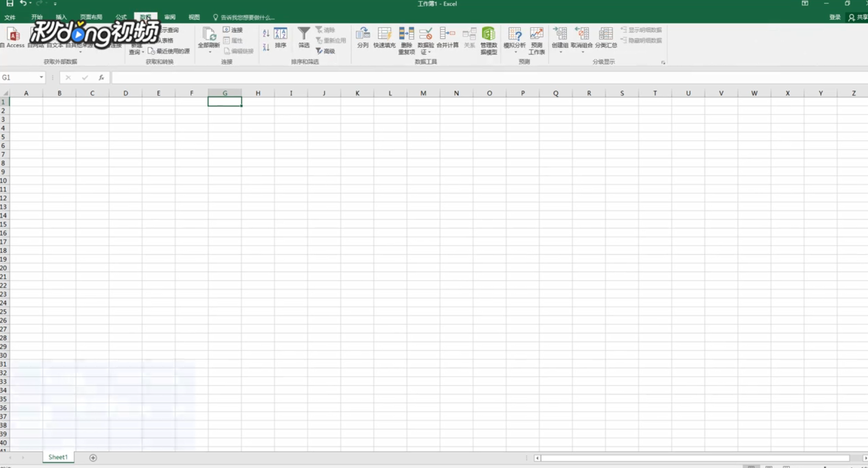Switch to Review (审阅) tab
This screenshot has width=868, height=468.
coord(170,17)
